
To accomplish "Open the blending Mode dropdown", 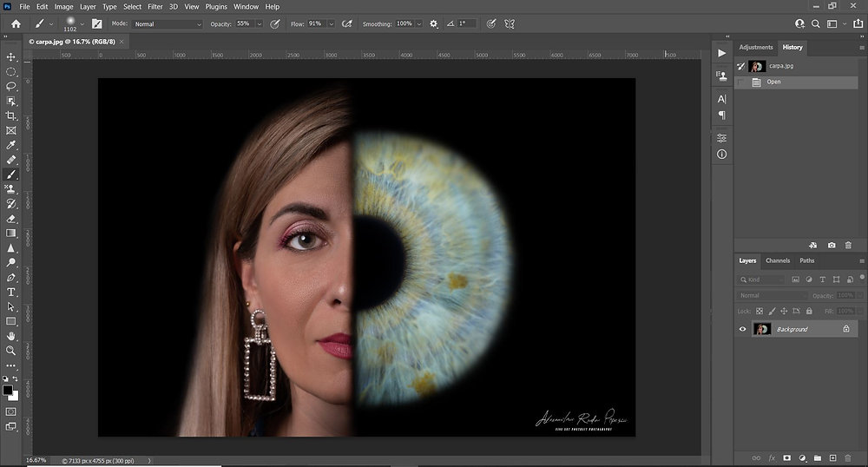I will pyautogui.click(x=167, y=24).
